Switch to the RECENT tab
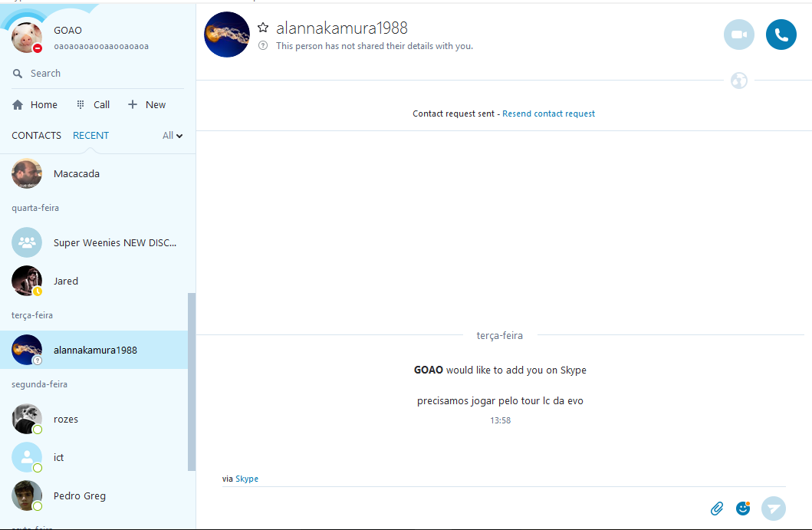Image resolution: width=812 pixels, height=530 pixels. (x=90, y=136)
